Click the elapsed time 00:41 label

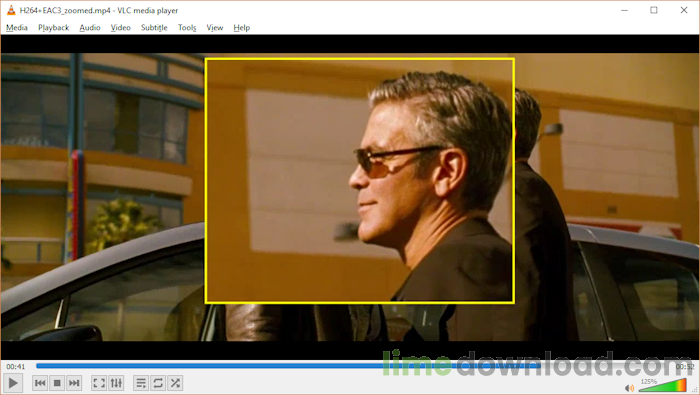pyautogui.click(x=16, y=366)
